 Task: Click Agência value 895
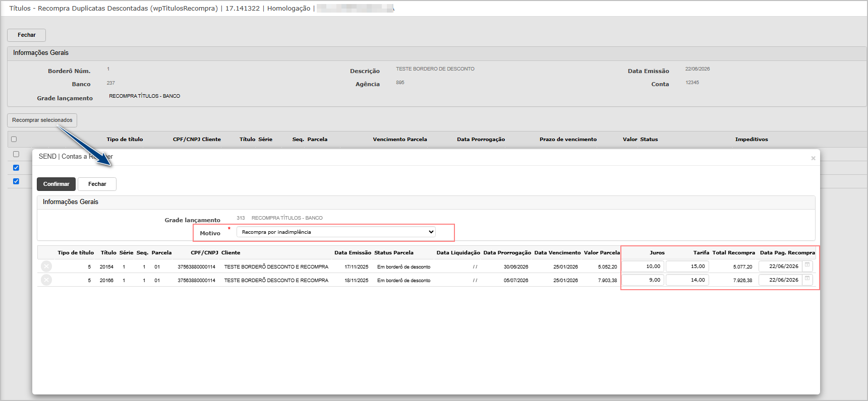pyautogui.click(x=400, y=83)
